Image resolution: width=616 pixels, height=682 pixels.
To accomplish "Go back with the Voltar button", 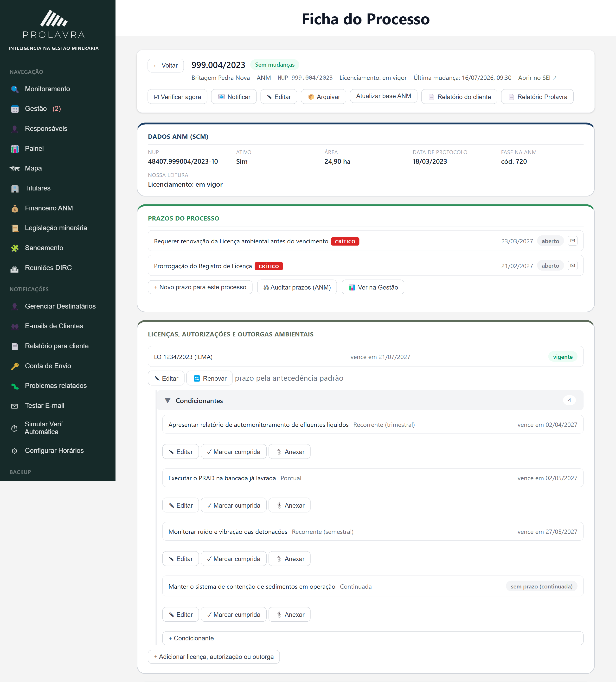I will click(x=166, y=66).
